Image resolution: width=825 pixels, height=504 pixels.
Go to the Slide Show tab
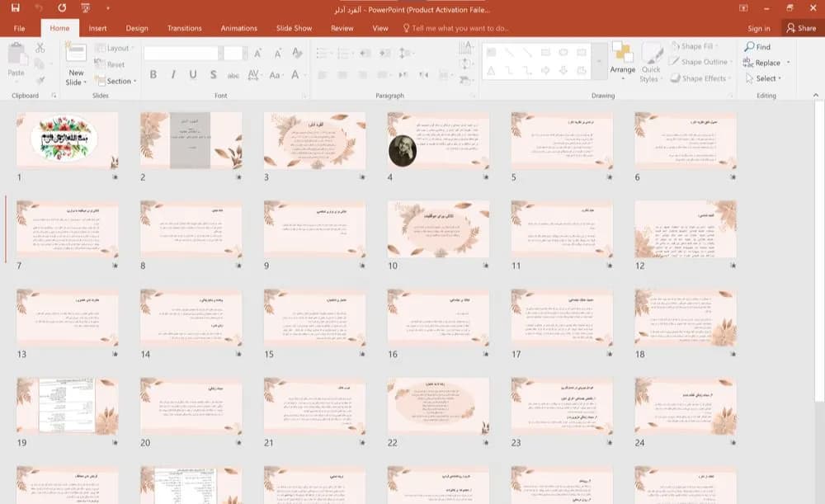(295, 28)
